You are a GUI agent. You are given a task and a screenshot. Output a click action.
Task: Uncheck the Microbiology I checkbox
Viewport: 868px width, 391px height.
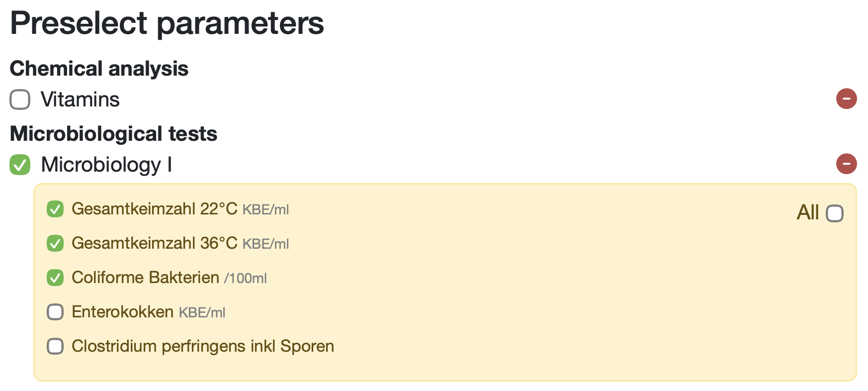coord(20,165)
